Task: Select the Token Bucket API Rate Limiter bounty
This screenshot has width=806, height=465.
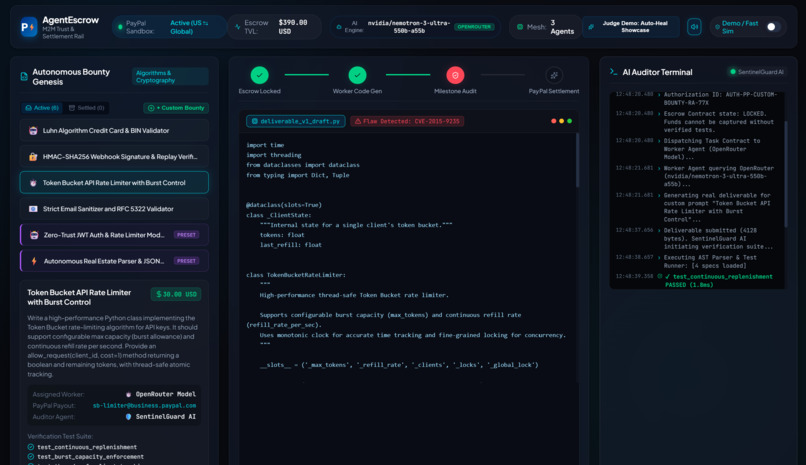Action: tap(114, 182)
